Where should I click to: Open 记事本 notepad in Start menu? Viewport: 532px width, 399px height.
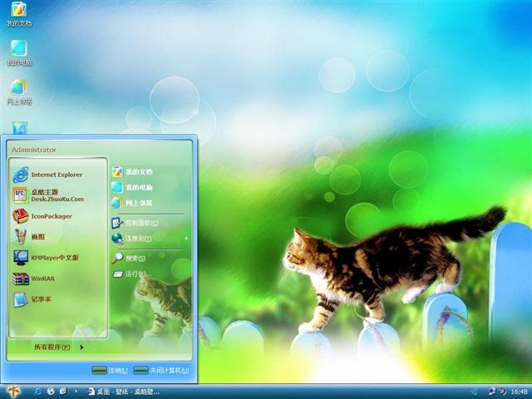point(32,299)
